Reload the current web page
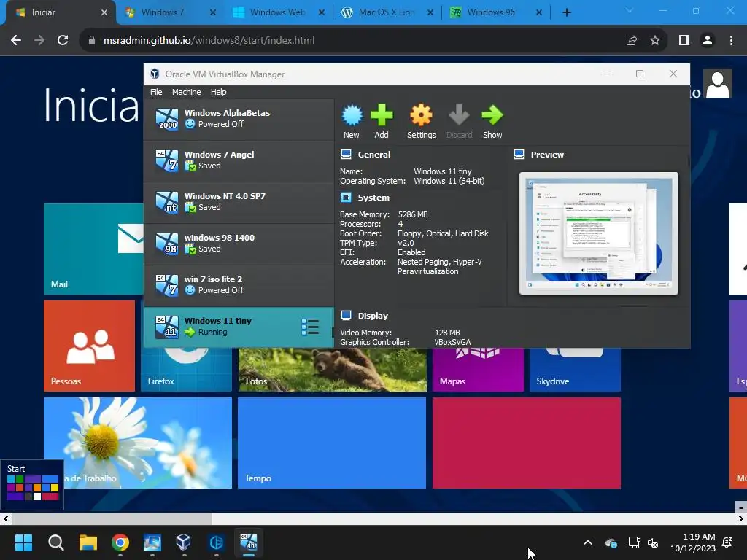 63,41
